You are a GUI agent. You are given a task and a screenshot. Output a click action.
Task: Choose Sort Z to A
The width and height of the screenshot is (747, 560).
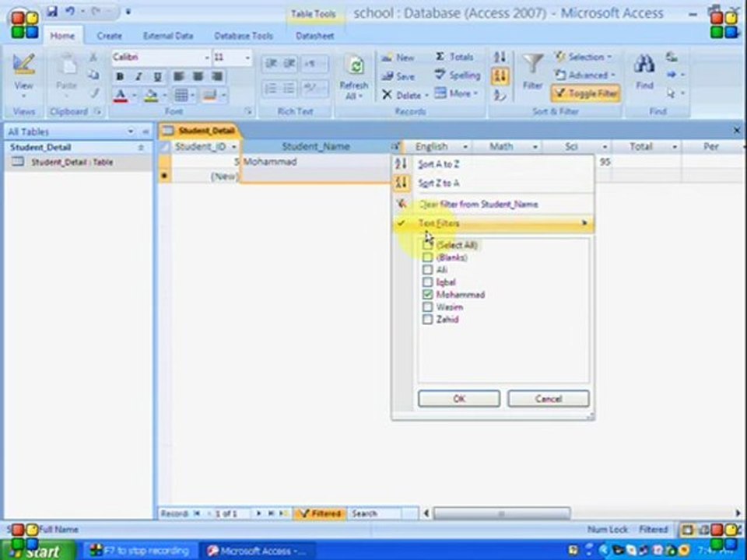coord(493,183)
